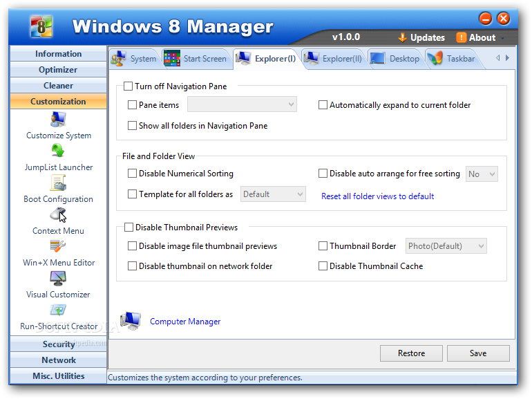532x399 pixels.
Task: Check Disable auto arrange for free sorting
Action: pos(323,174)
